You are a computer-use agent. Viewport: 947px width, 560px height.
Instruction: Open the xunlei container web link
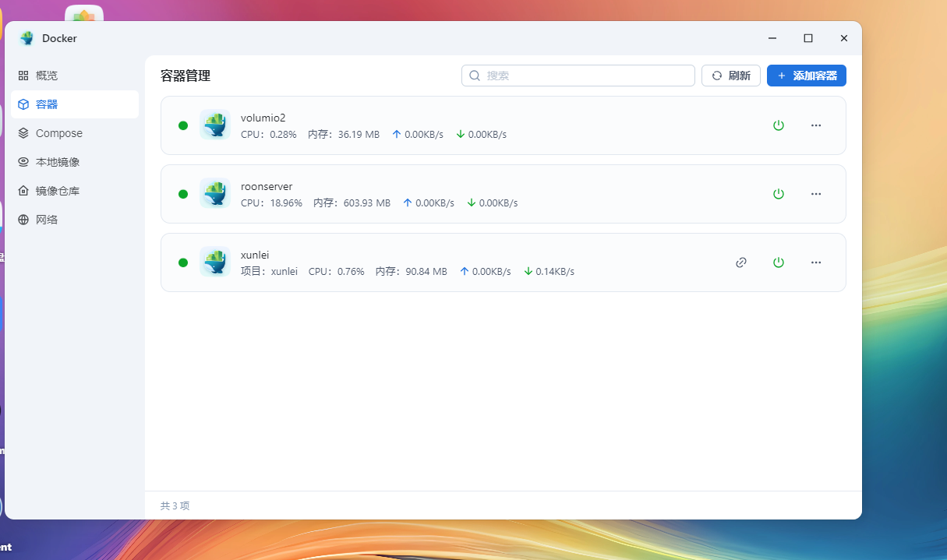click(741, 262)
